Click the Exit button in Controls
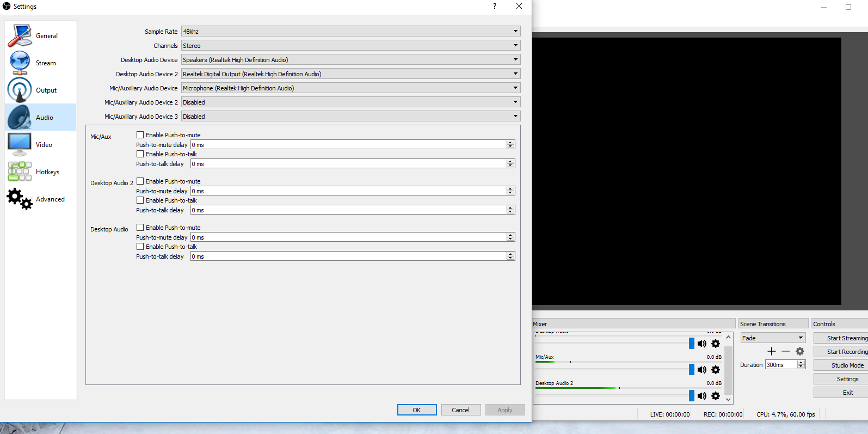Screen dimensions: 868x434 coord(841,393)
